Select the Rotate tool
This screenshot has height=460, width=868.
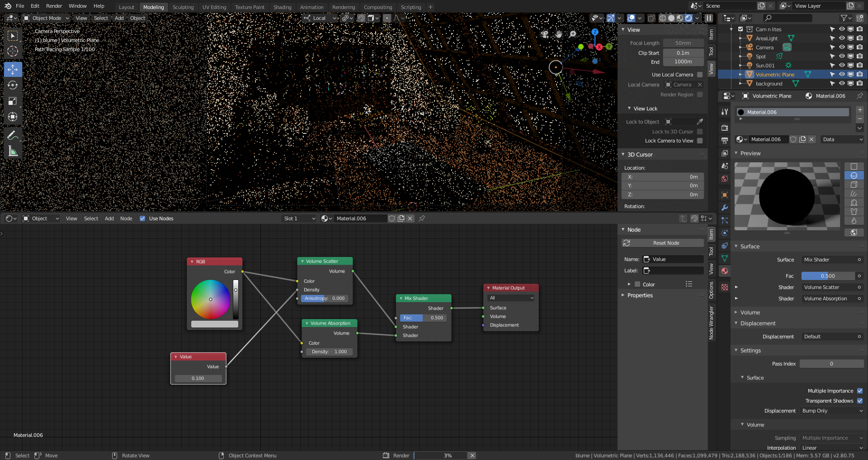(13, 85)
